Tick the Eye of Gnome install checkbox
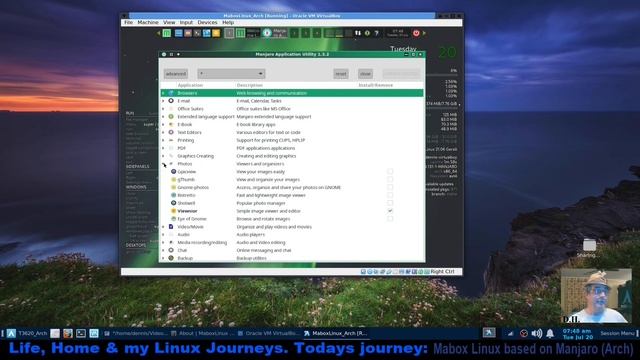This screenshot has width=640, height=360. [390, 219]
